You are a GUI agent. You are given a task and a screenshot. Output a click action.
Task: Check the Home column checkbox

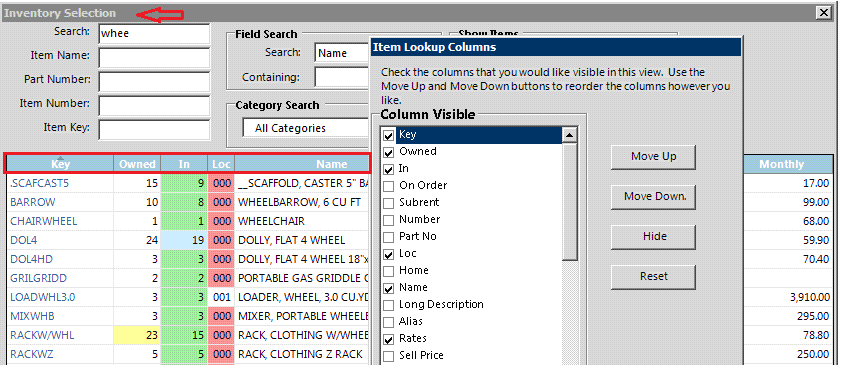[x=389, y=271]
